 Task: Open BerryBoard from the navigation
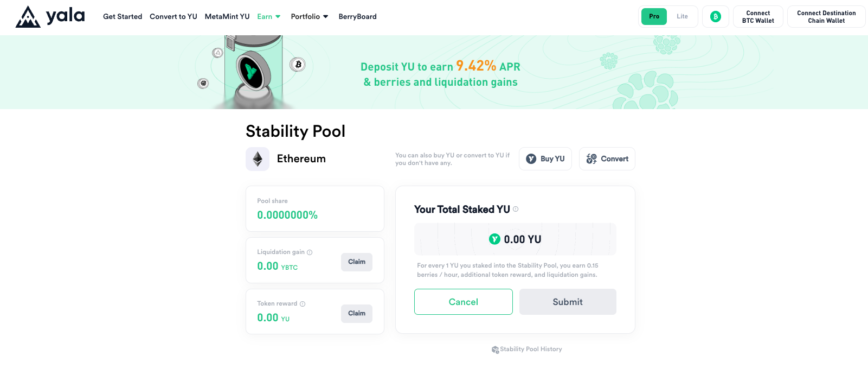(357, 17)
